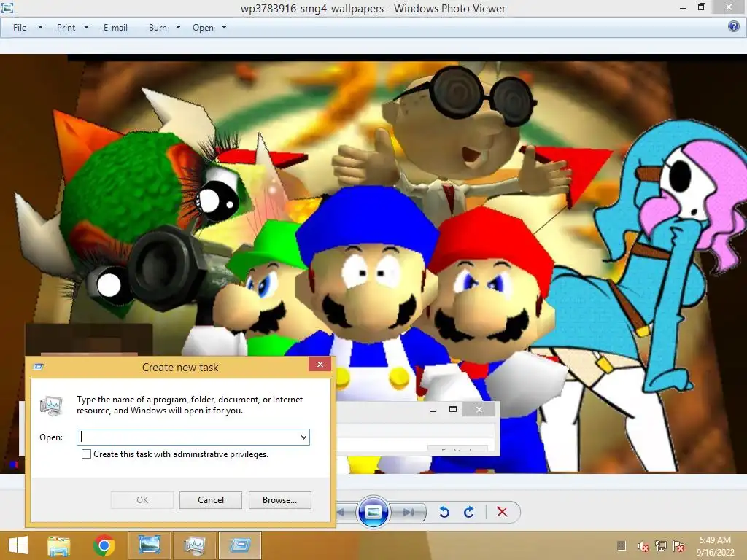Expand the toolbar Open menu arrow
The height and width of the screenshot is (560, 747).
pos(225,27)
